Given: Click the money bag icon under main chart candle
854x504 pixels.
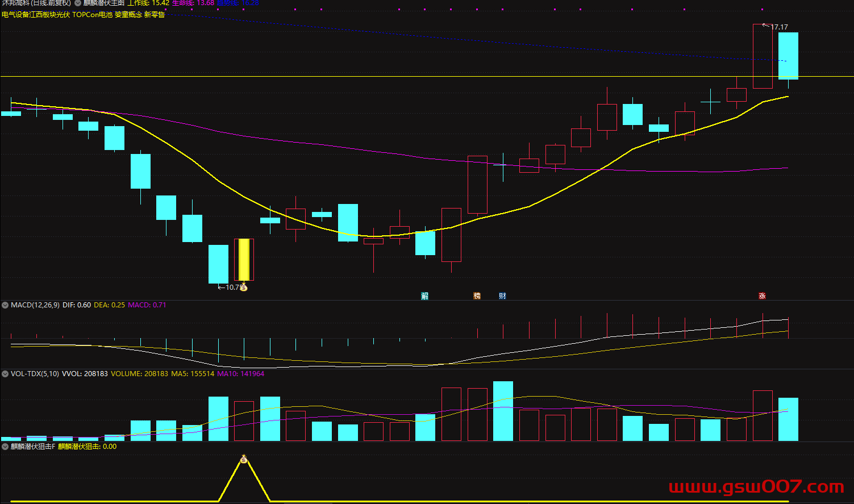Looking at the screenshot, I should tap(244, 288).
